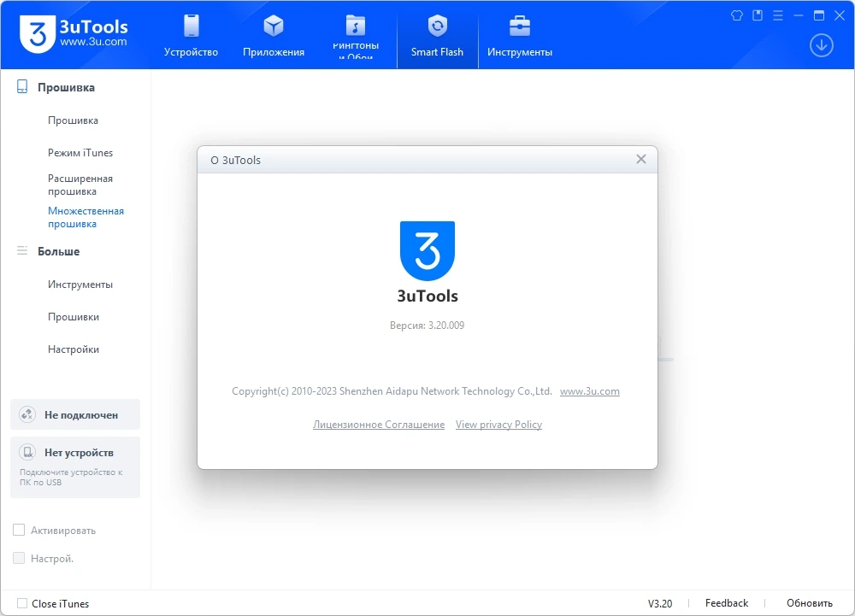Click the Версия: 3.20.009 text
Image resolution: width=855 pixels, height=616 pixels.
coord(427,326)
